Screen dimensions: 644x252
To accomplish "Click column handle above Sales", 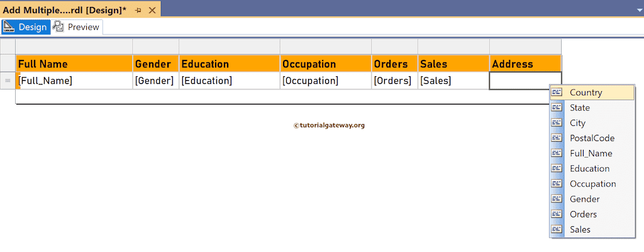I will pyautogui.click(x=454, y=47).
